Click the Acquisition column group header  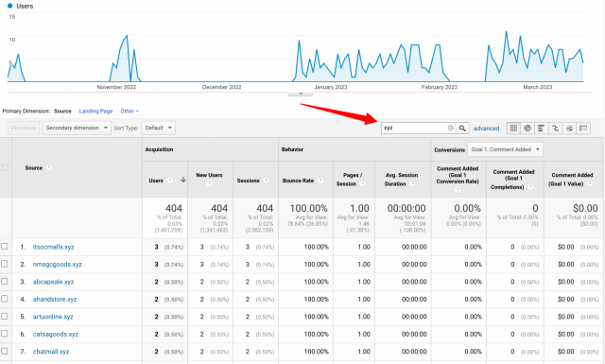coord(159,149)
